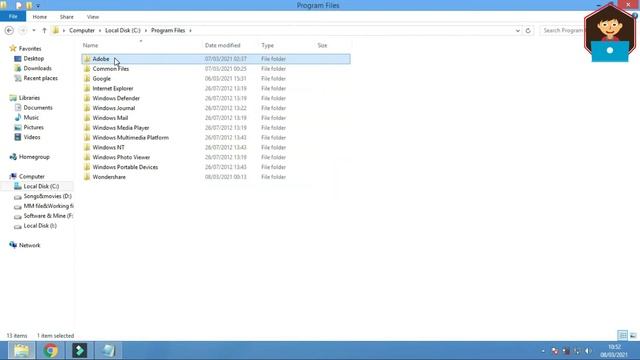Click the Downloads icon in Favorites
640x360 pixels.
18,68
